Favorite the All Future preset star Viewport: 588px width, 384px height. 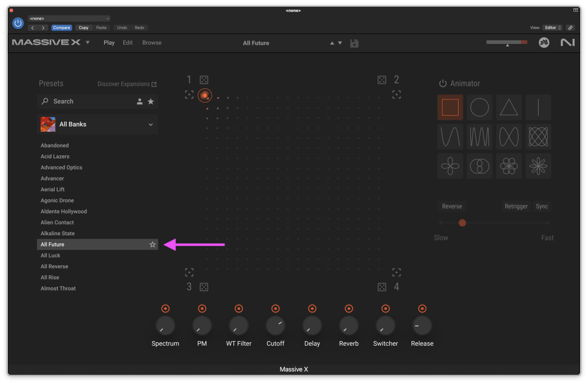pyautogui.click(x=152, y=245)
